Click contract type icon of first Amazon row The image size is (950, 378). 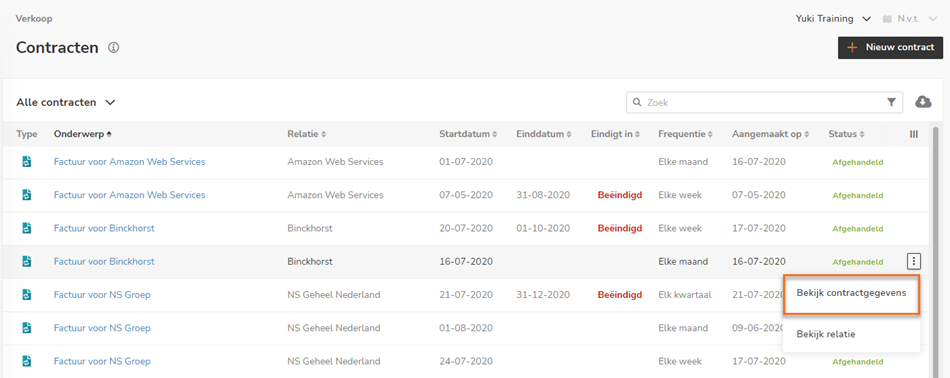pos(26,162)
